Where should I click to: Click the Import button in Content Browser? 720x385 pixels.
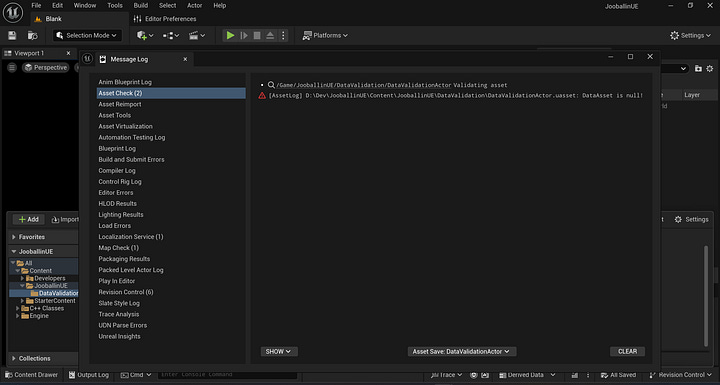(65, 220)
